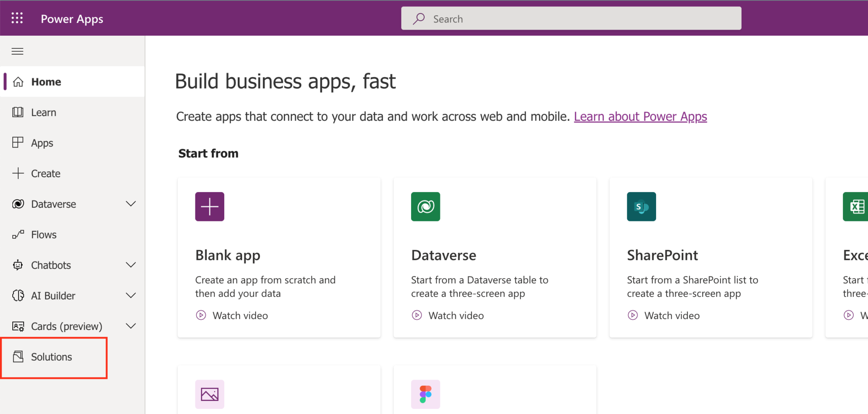Select the green Dataverse tile icon
Screen dimensions: 868x414
pyautogui.click(x=426, y=207)
